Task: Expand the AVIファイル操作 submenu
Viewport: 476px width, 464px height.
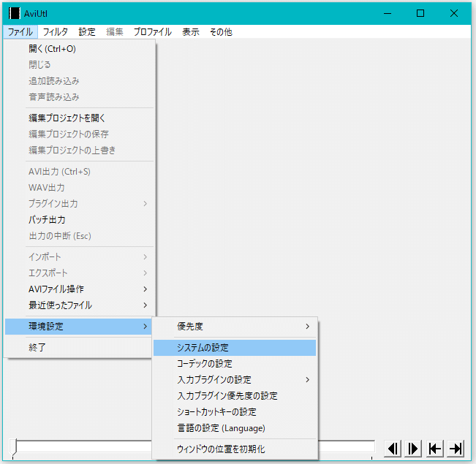Action: click(79, 289)
